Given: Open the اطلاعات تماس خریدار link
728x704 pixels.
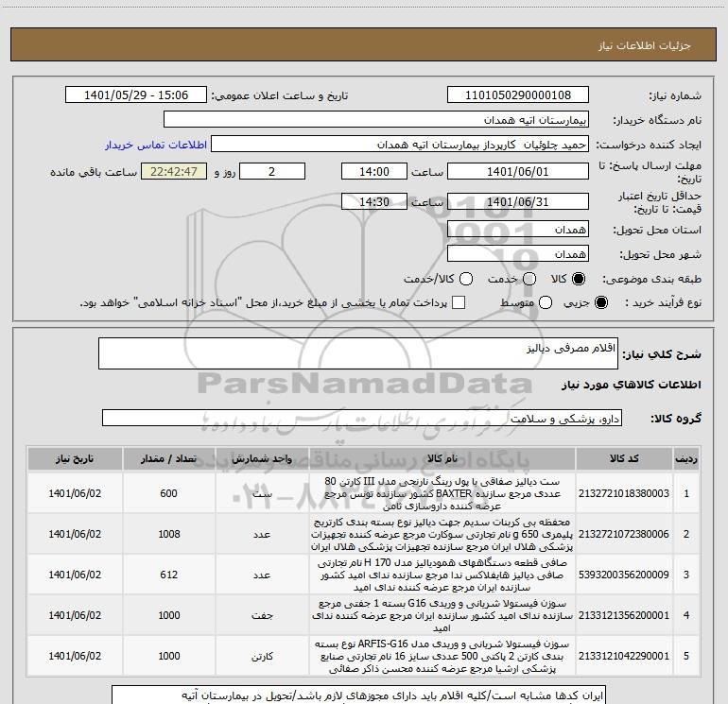Looking at the screenshot, I should (x=156, y=145).
